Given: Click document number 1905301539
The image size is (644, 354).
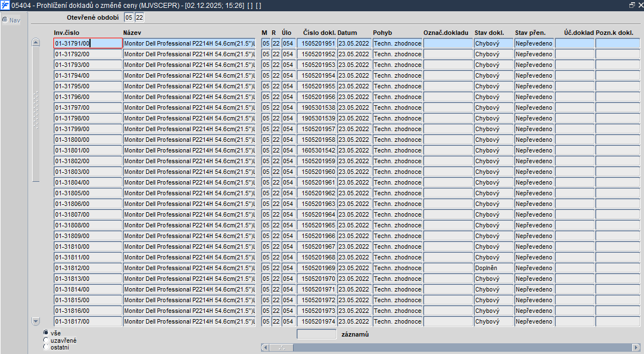Looking at the screenshot, I should point(317,118).
